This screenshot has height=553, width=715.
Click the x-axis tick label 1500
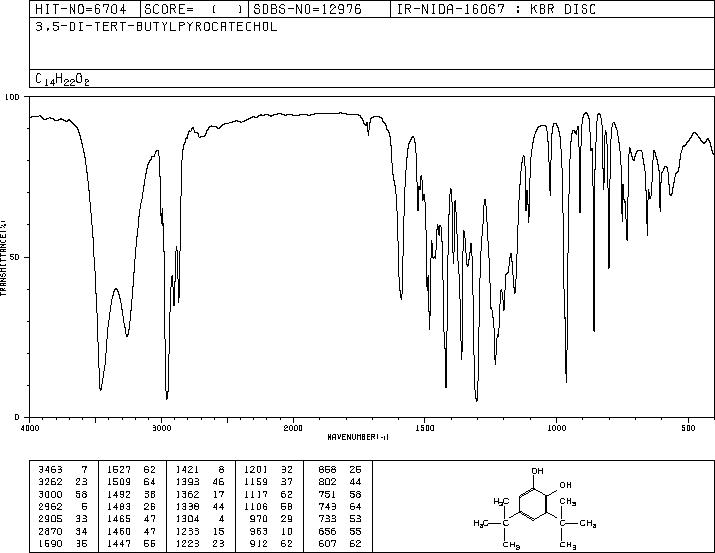(x=425, y=428)
